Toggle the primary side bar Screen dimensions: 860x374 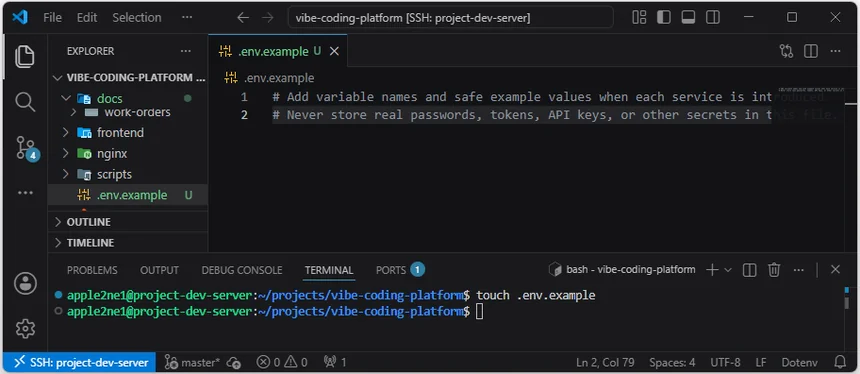(x=664, y=18)
